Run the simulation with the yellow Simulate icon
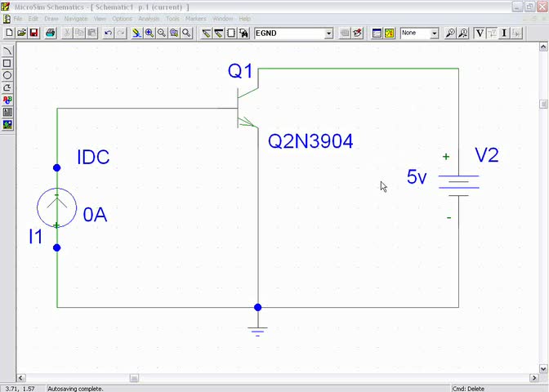The height and width of the screenshot is (392, 549). (x=390, y=33)
